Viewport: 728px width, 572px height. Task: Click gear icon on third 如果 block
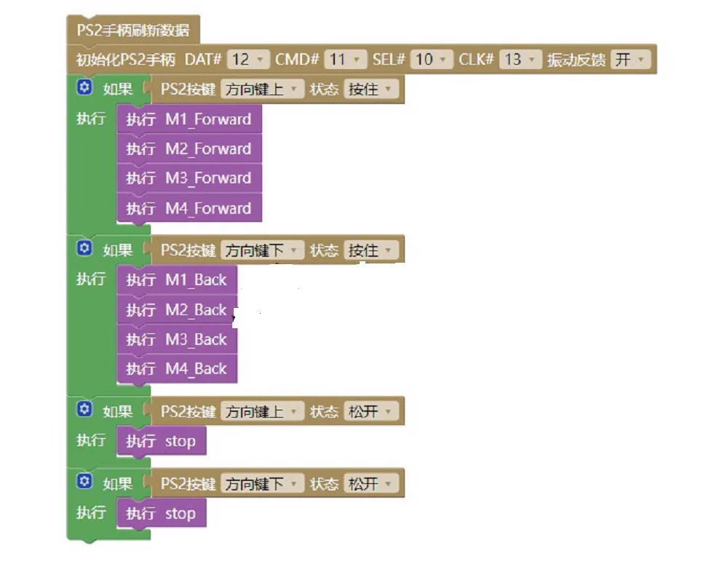84,409
